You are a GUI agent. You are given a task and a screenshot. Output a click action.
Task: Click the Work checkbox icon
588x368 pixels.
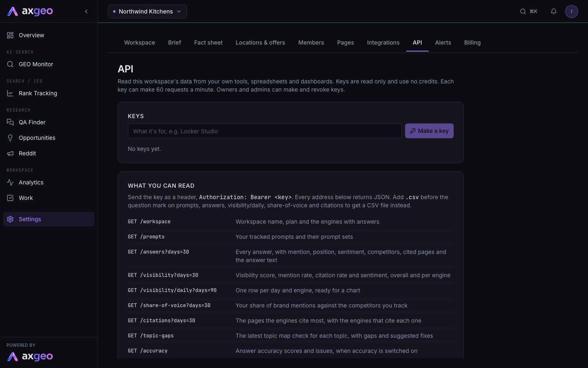(x=10, y=198)
